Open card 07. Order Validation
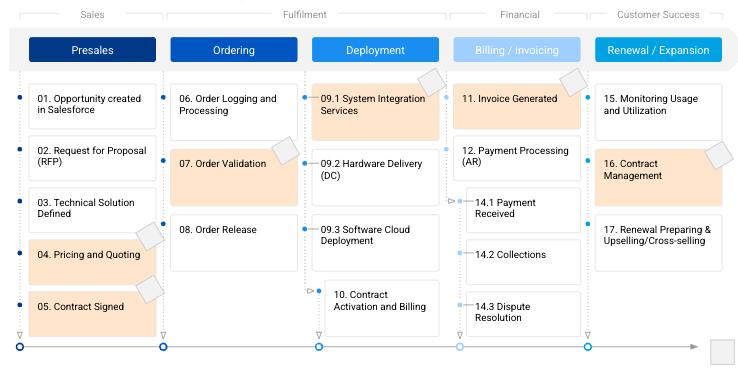Screen dimensions: 738x370 coord(234,177)
